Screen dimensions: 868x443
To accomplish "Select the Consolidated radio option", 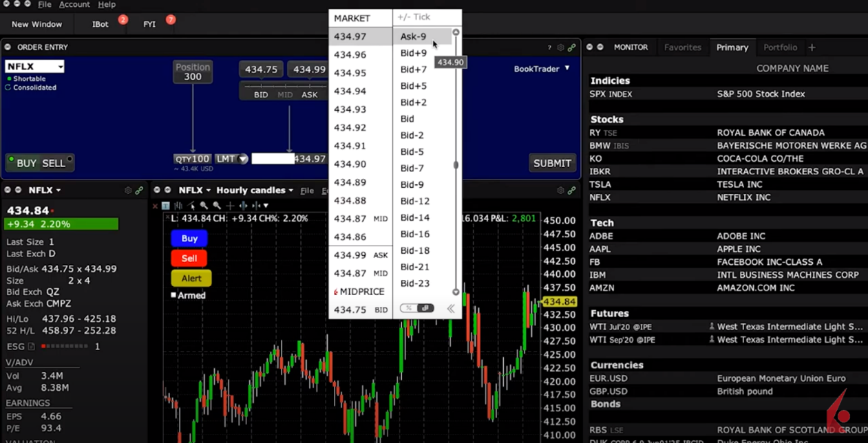I will point(9,88).
